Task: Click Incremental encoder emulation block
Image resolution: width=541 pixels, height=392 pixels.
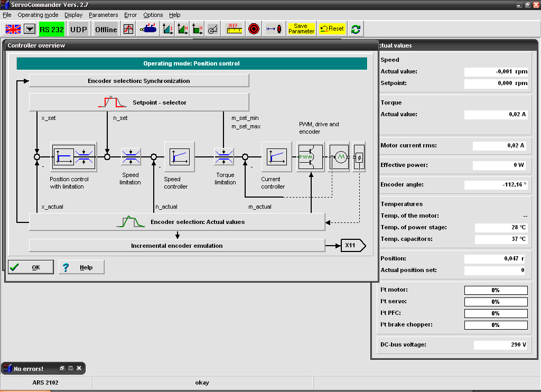Action: pyautogui.click(x=178, y=246)
